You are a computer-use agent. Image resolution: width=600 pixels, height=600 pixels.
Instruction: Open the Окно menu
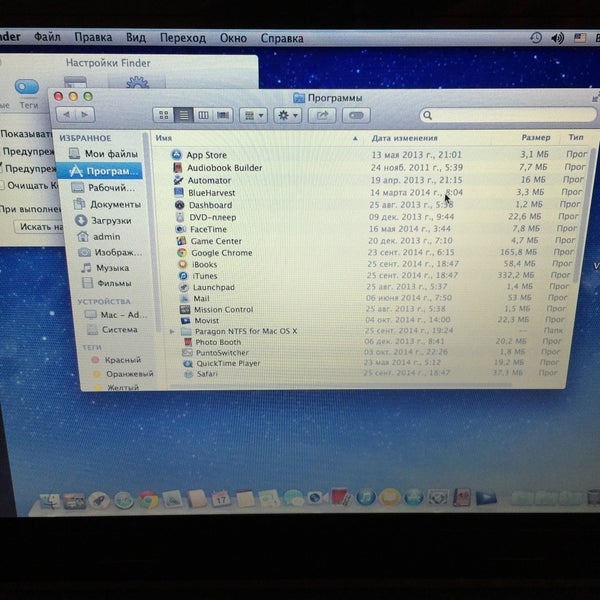pos(233,38)
